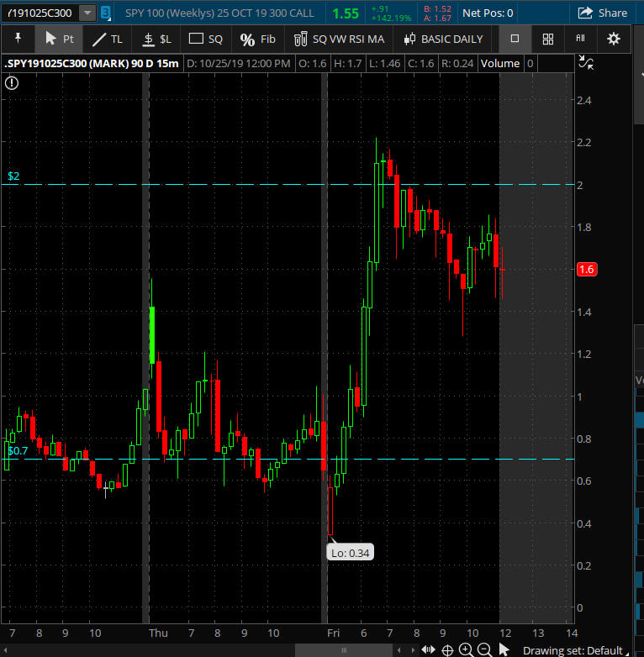Screen dimensions: 644x657
Task: Select the TL trendline tool
Action: (x=107, y=39)
